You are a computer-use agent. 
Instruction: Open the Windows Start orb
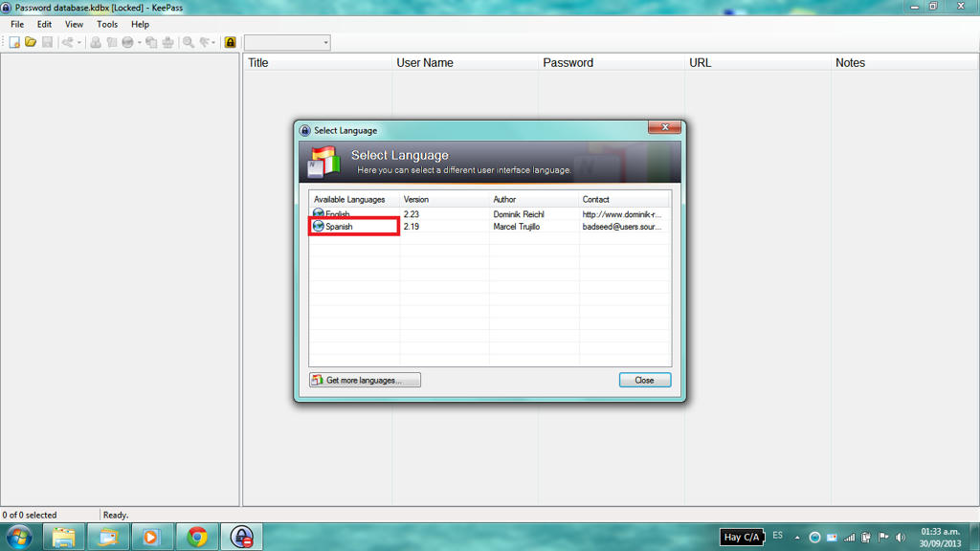[19, 537]
